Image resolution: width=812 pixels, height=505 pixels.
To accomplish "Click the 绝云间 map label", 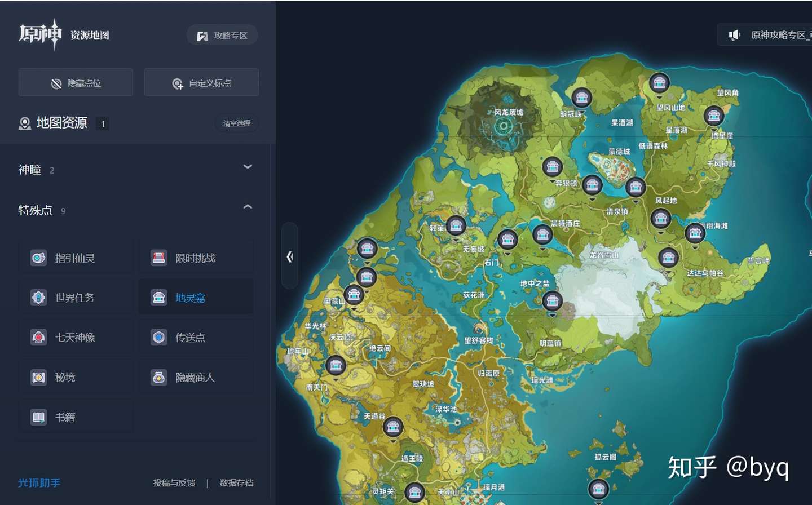I will [x=379, y=348].
